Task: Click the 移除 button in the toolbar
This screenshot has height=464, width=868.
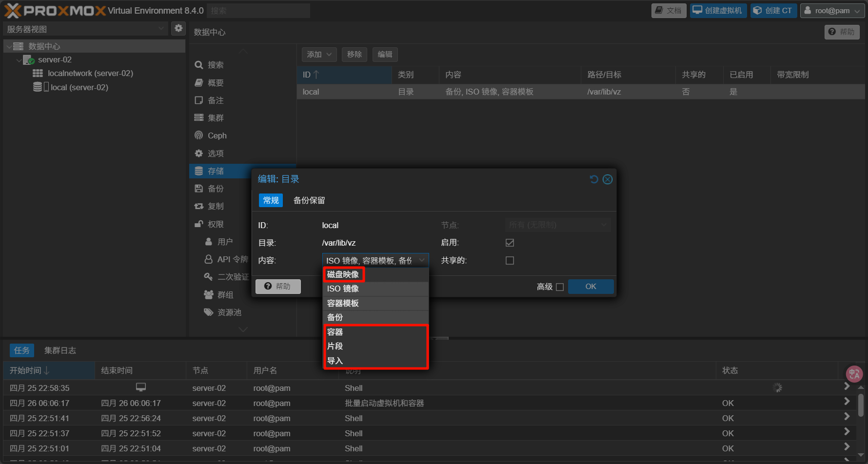Action: click(x=355, y=55)
